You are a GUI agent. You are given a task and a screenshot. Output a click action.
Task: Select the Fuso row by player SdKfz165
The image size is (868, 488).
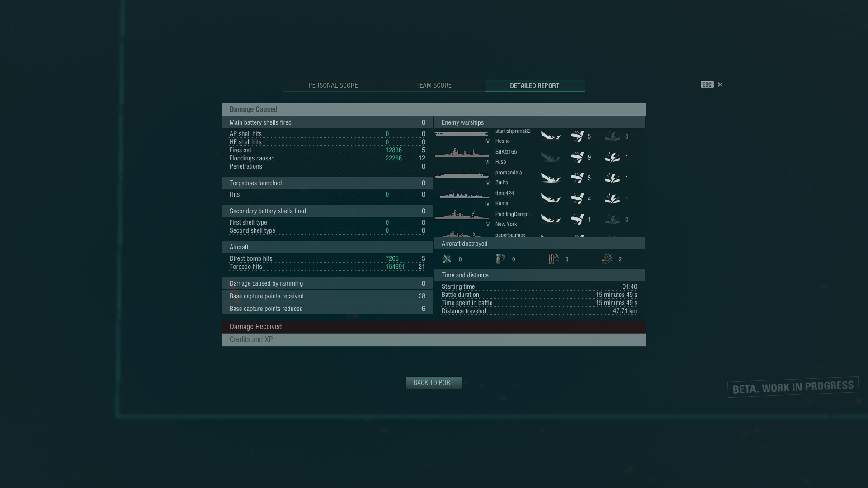(539, 157)
